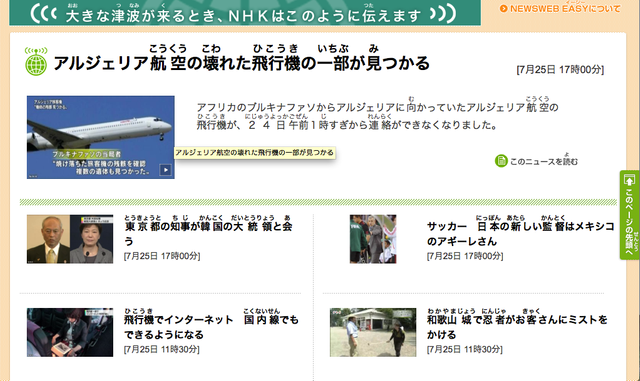This screenshot has height=381, width=640.
Task: Open the in-flight internet photo thumbnail
Action: tap(70, 332)
